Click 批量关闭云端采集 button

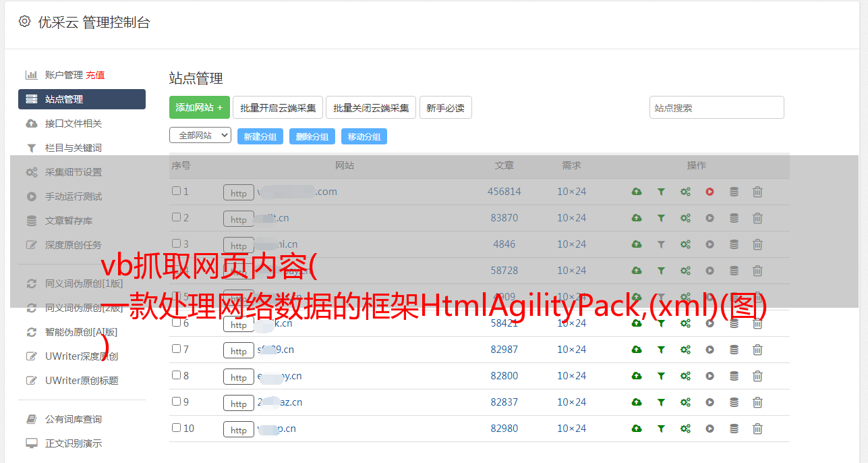[371, 107]
